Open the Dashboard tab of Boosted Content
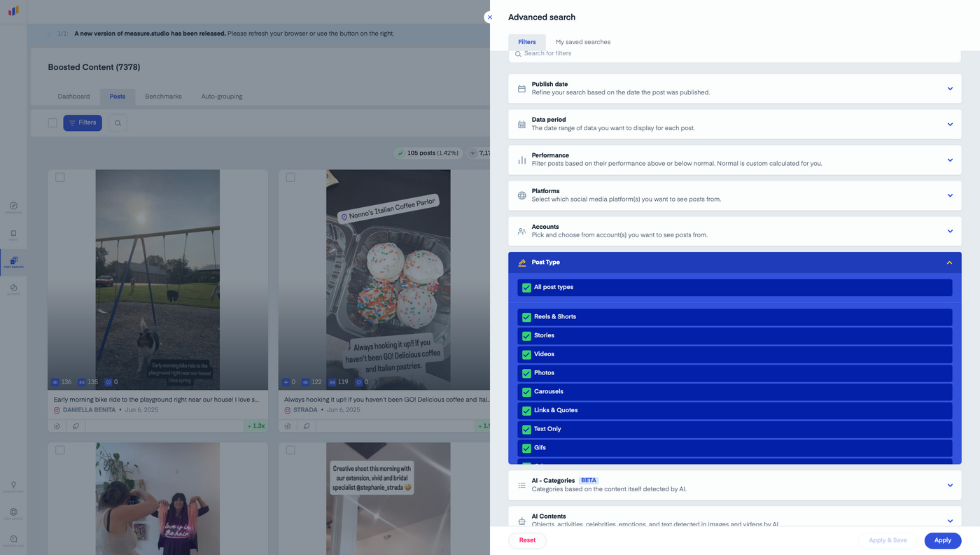This screenshot has height=555, width=980. pyautogui.click(x=73, y=97)
